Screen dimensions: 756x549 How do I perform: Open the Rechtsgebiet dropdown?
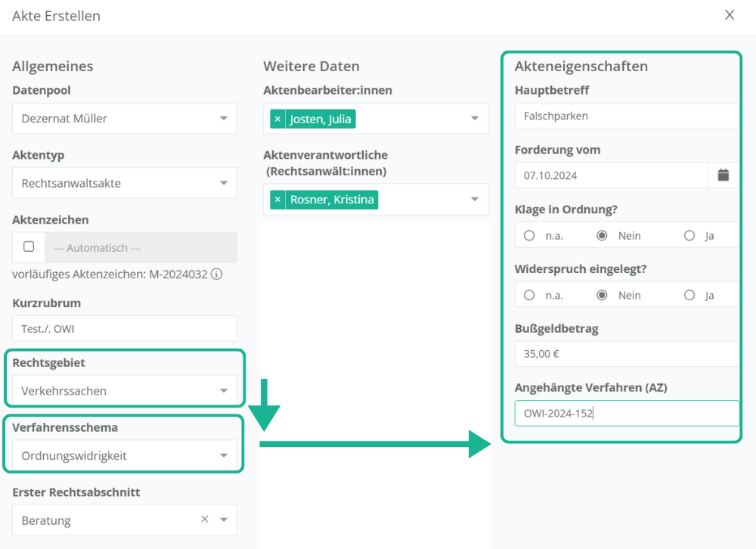point(224,391)
